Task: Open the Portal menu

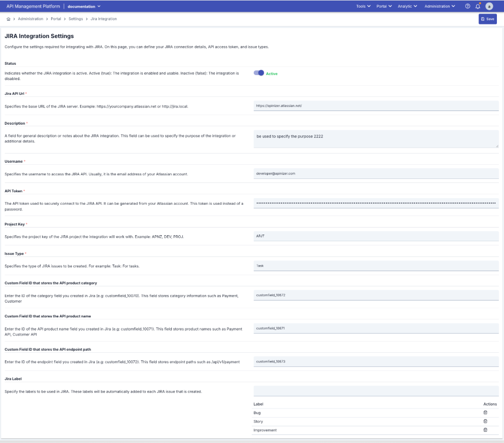Action: pyautogui.click(x=384, y=7)
